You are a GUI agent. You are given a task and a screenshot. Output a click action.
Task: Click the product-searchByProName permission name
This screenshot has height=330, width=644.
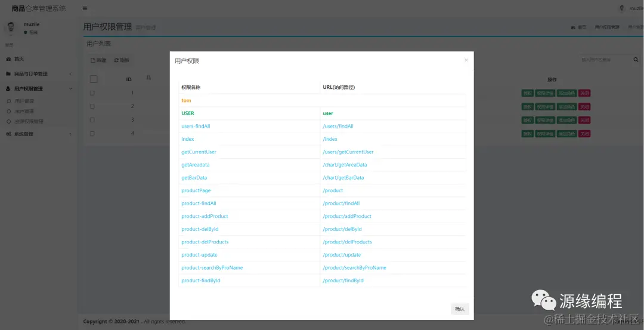[212, 267]
